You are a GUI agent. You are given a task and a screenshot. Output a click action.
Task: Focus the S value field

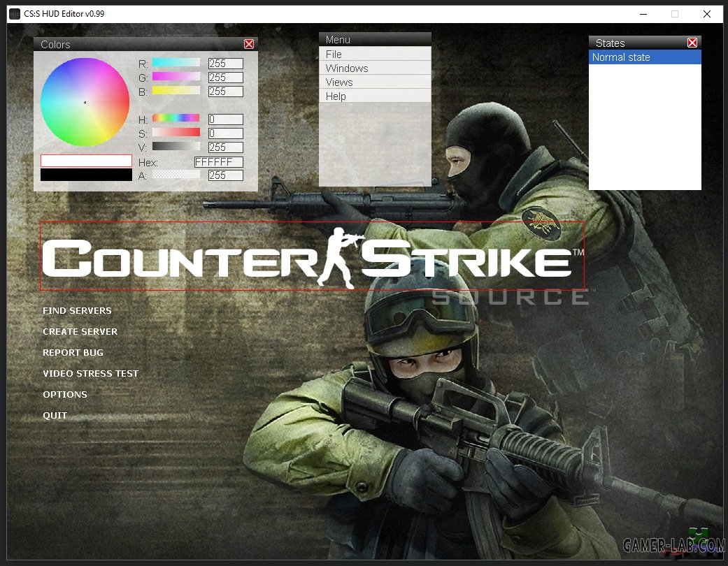tap(226, 133)
